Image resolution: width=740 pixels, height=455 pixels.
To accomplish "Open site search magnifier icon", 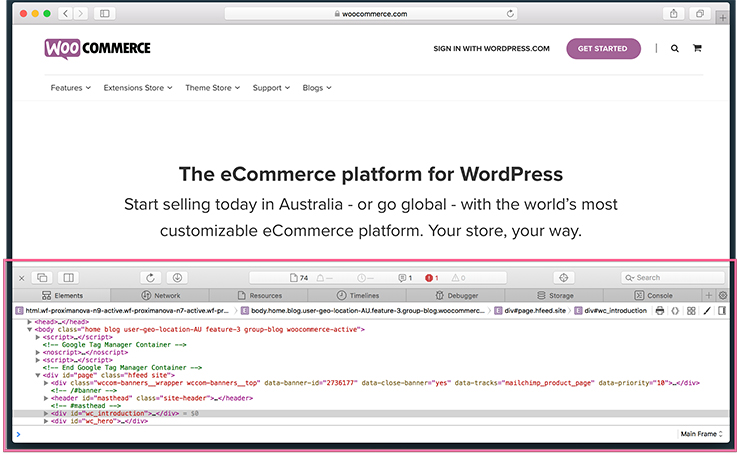I will (675, 48).
